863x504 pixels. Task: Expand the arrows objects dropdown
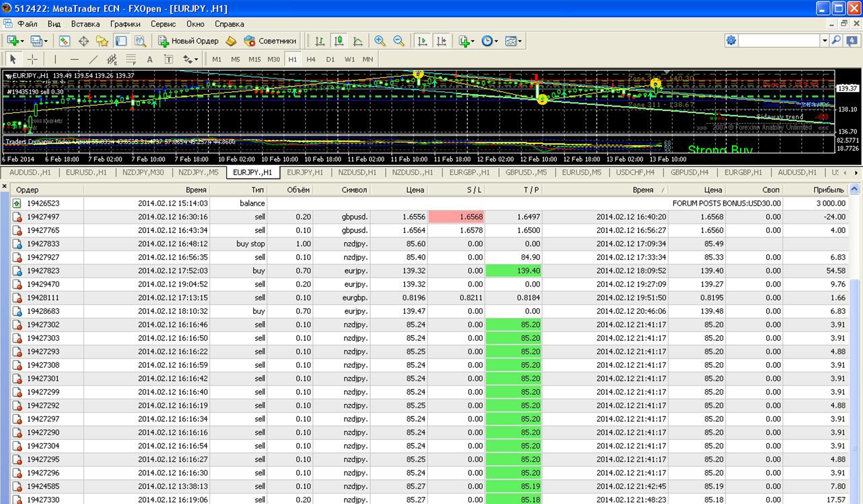pos(196,59)
